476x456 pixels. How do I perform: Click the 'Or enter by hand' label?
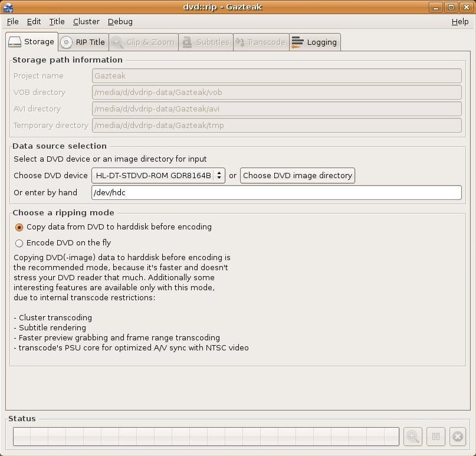[45, 192]
